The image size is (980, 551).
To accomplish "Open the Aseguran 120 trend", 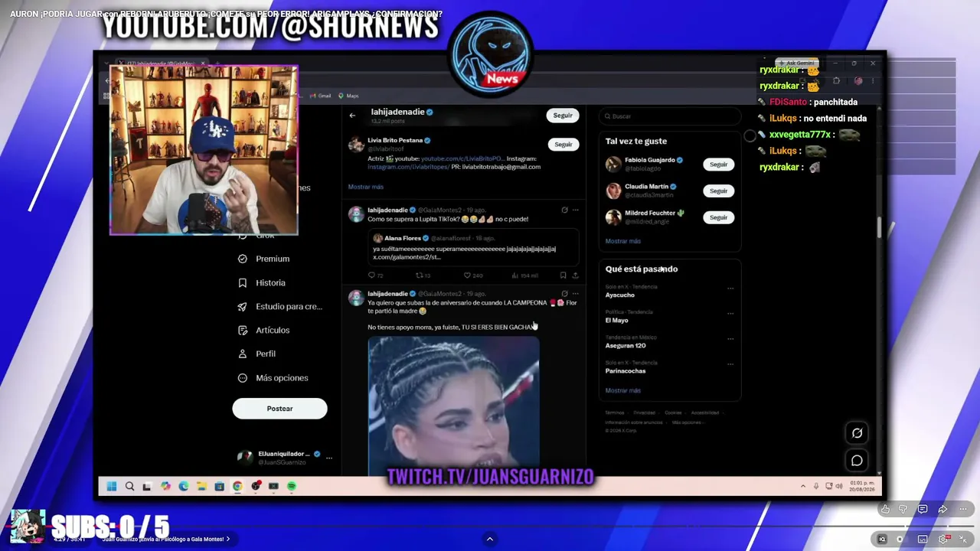I will coord(626,346).
